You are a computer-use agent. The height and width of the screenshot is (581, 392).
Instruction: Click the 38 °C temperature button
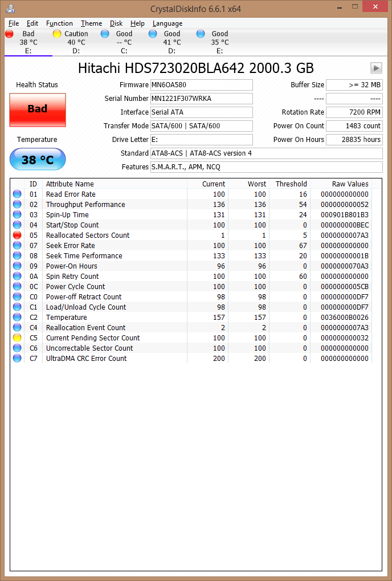(x=38, y=159)
